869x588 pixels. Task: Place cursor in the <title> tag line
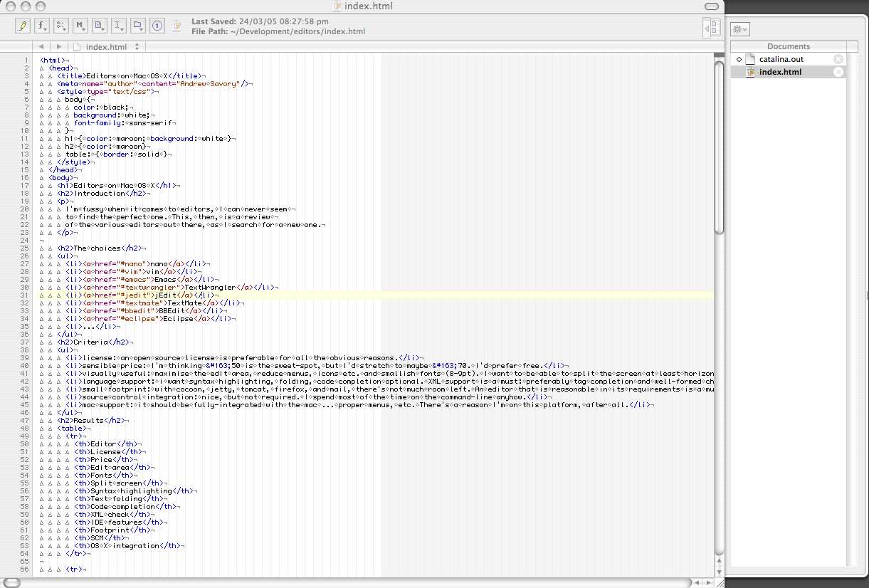[132, 76]
